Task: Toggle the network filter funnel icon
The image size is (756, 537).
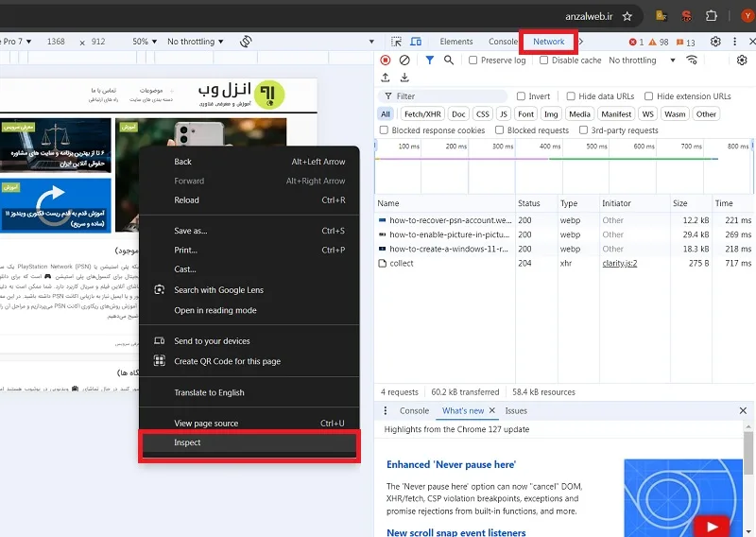Action: pos(429,60)
